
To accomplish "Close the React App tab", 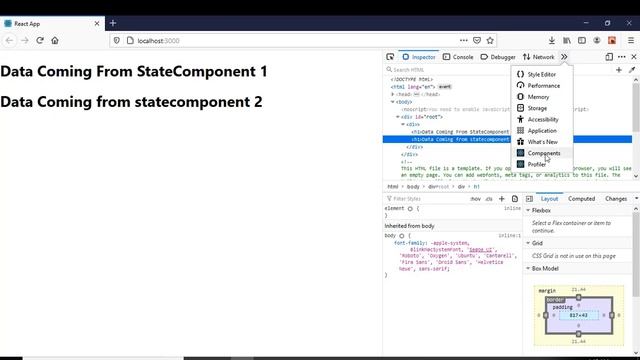I will 97,24.
